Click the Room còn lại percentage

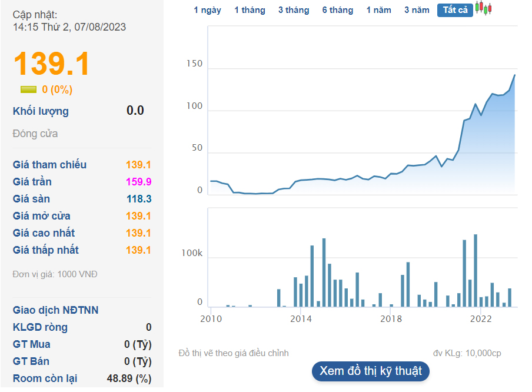click(129, 378)
